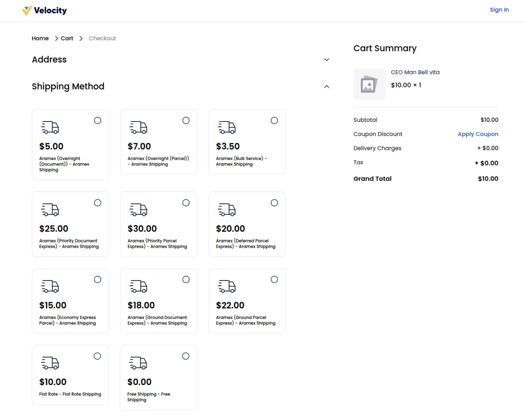
Task: Click truck icon on the $5.00 Aramex Overnight Document card
Action: (x=50, y=127)
